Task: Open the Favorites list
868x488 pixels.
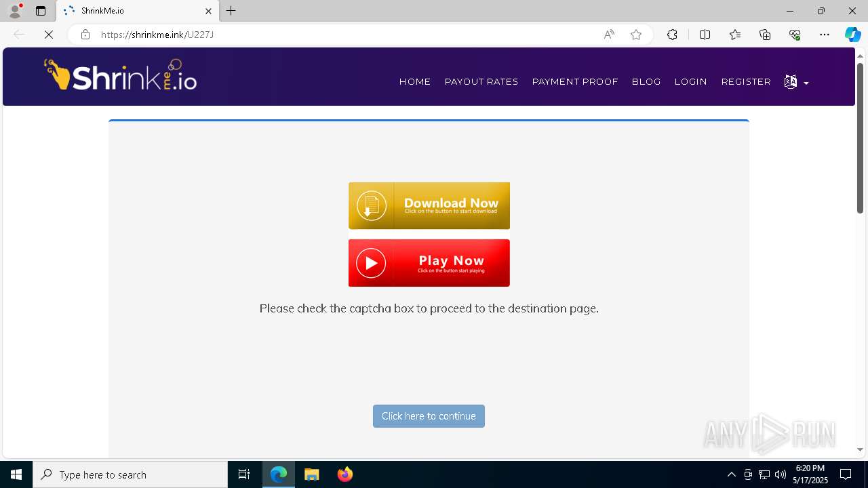Action: tap(735, 35)
